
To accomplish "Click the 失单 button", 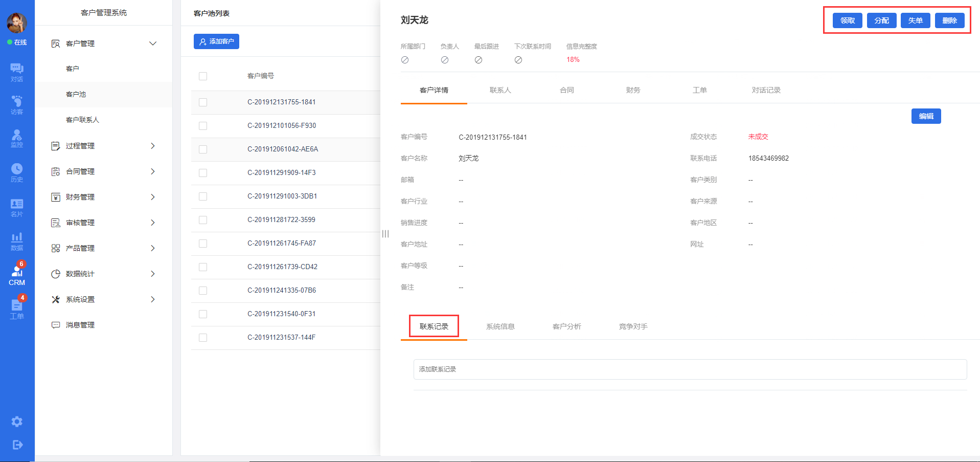I will tap(916, 20).
